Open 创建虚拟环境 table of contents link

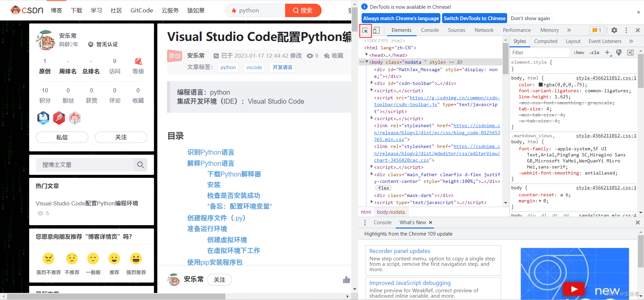(x=227, y=240)
